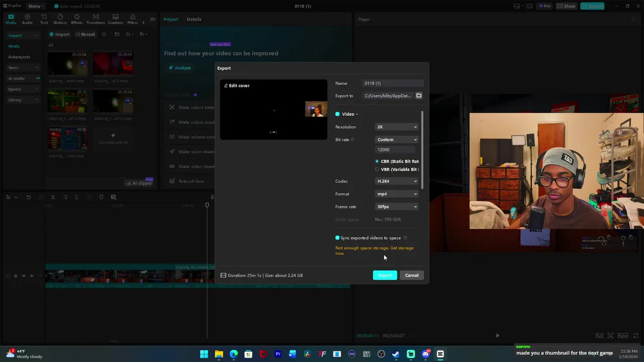This screenshot has width=644, height=362.
Task: Open the export folder browser icon
Action: [x=419, y=96]
